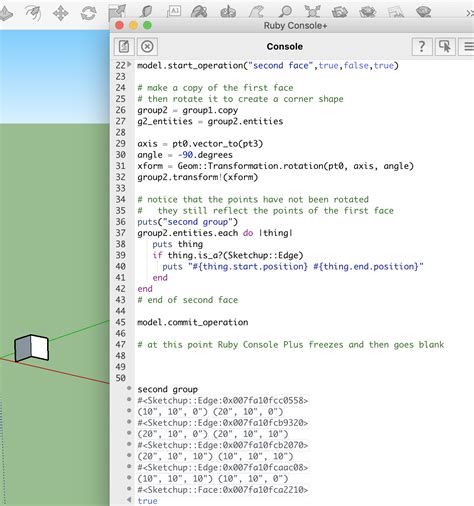Select the Text label tool

(x=174, y=11)
